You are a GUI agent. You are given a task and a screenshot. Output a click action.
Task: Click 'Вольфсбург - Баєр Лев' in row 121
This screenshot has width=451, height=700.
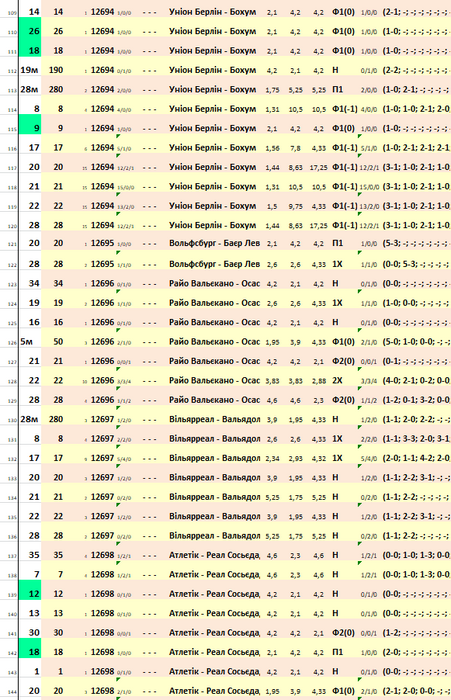pos(214,243)
